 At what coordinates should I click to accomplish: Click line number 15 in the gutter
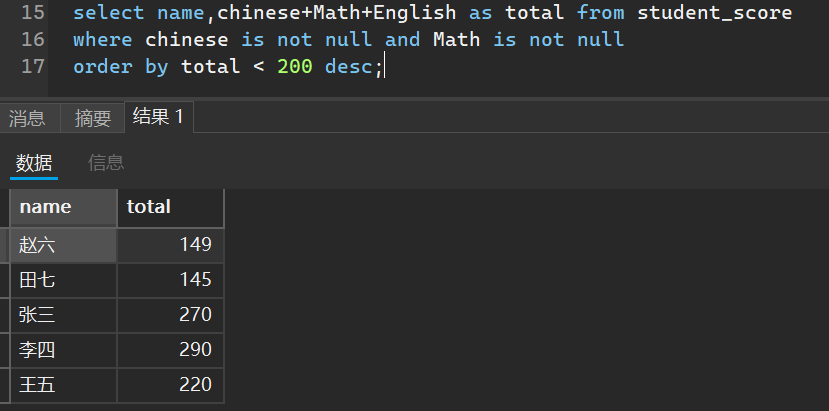tap(33, 12)
